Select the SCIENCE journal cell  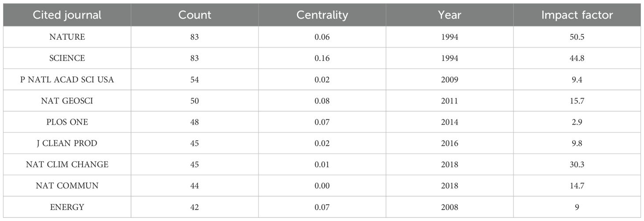[67, 58]
